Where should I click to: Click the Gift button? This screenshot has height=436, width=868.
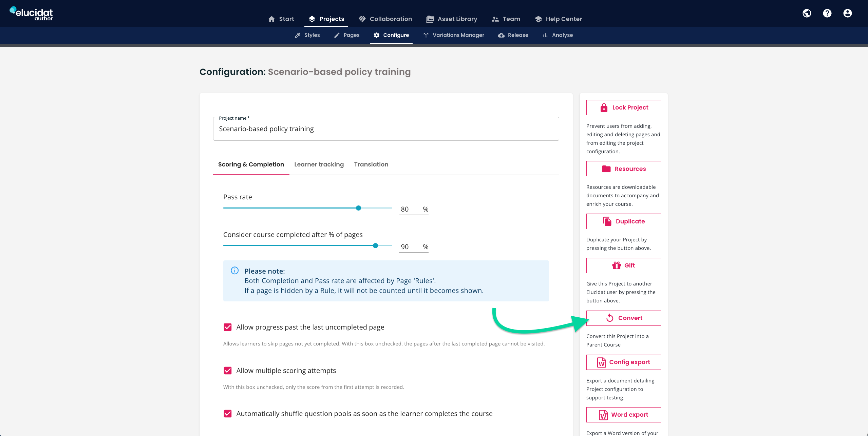(x=623, y=265)
